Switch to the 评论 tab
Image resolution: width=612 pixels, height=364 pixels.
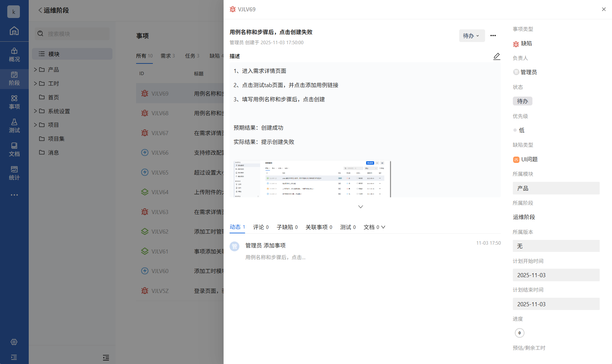point(261,227)
